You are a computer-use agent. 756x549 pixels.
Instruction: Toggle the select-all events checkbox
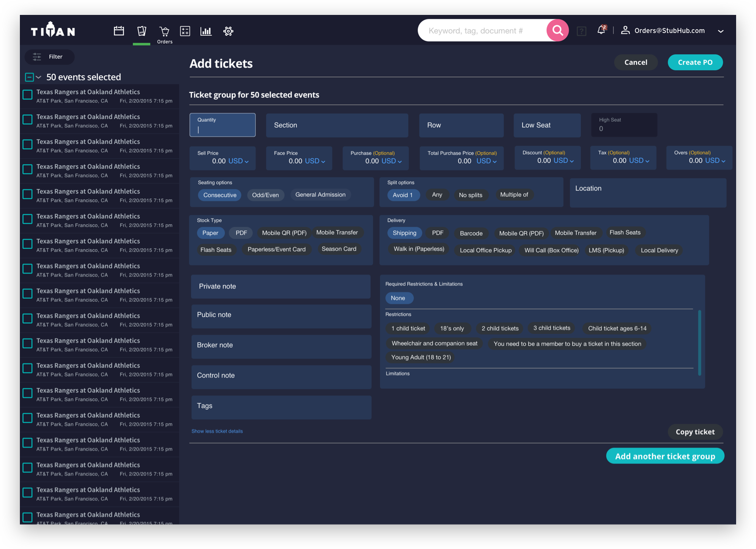coord(29,77)
